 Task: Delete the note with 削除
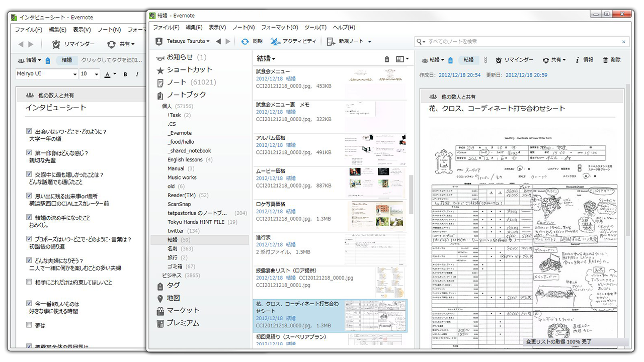(x=611, y=60)
